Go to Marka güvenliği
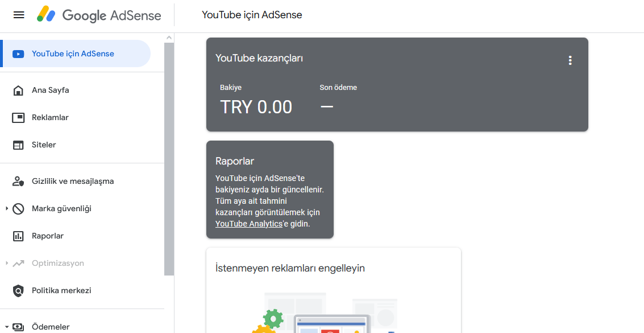This screenshot has height=333, width=644. [x=61, y=208]
